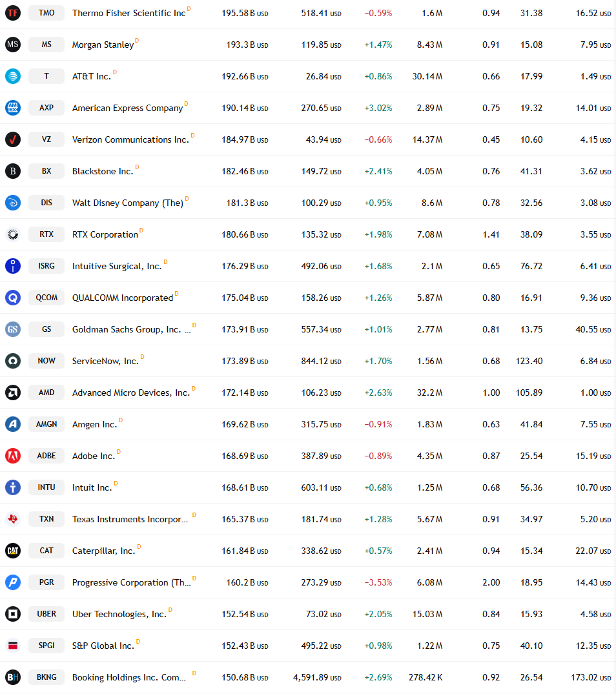Click the Thermo Fisher Scientific logo icon
This screenshot has width=616, height=694.
point(13,13)
